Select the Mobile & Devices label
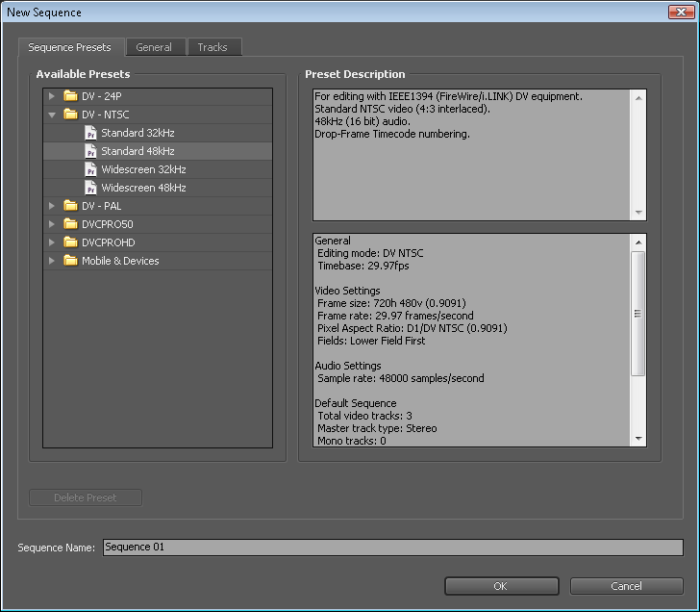This screenshot has height=612, width=700. click(120, 261)
